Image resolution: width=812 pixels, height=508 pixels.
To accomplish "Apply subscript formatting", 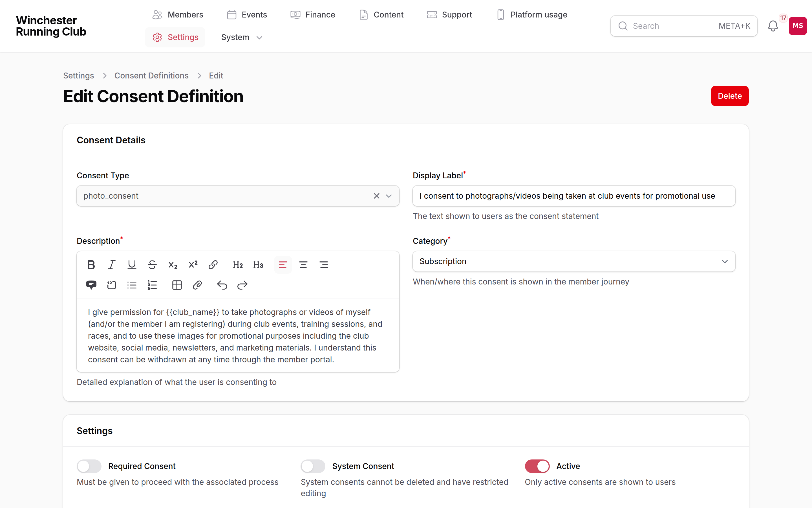I will click(173, 265).
